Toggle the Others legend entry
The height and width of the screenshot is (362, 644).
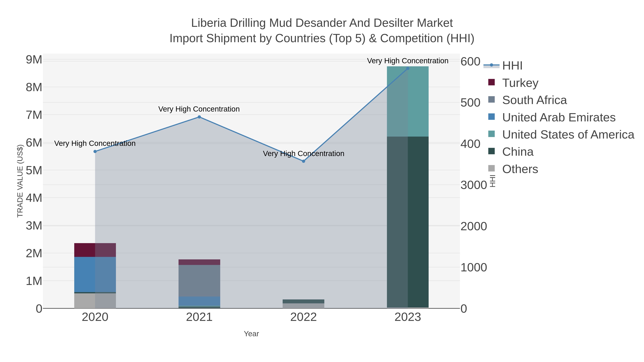(513, 169)
